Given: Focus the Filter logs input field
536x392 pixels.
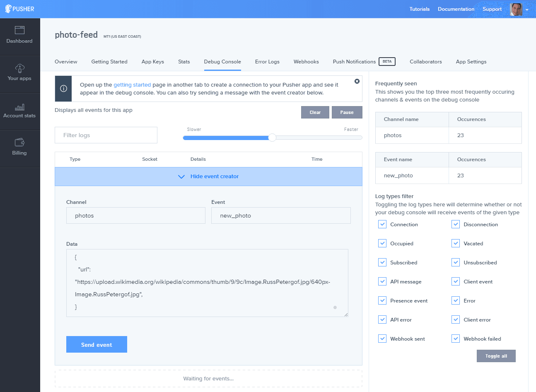Looking at the screenshot, I should pyautogui.click(x=106, y=135).
